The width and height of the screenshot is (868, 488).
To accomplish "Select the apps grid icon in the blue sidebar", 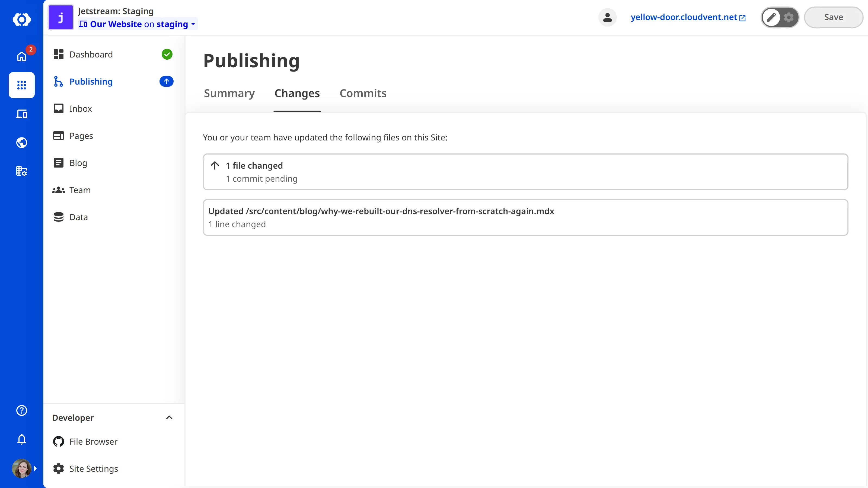I will coord(22,85).
